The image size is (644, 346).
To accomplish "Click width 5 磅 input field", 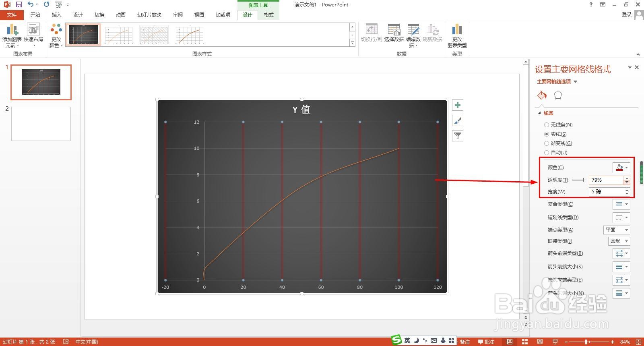I will point(606,192).
